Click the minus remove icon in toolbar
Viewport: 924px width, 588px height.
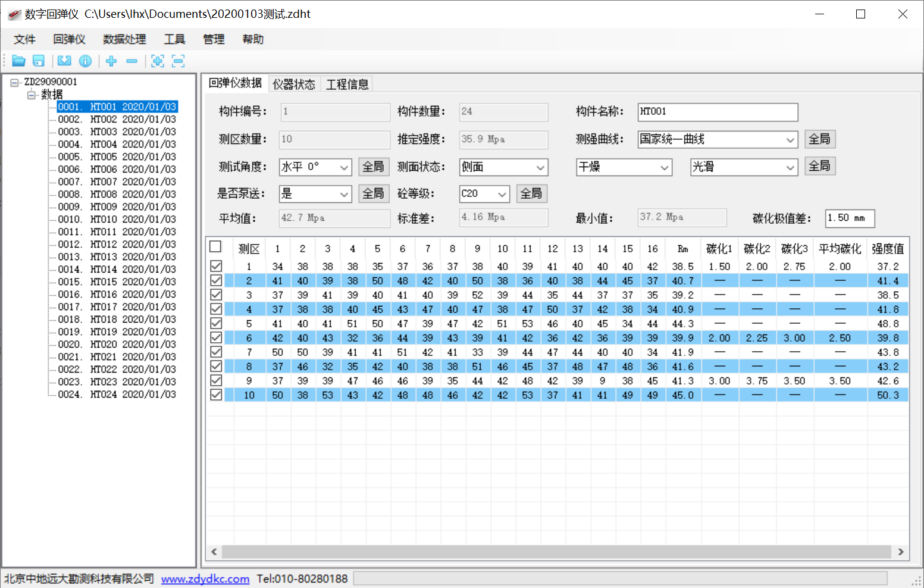pyautogui.click(x=132, y=61)
